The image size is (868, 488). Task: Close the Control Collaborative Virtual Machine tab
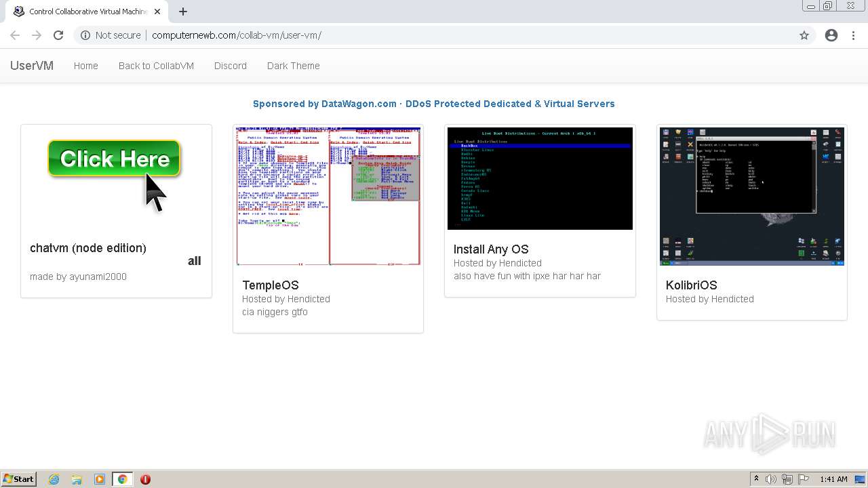click(157, 12)
